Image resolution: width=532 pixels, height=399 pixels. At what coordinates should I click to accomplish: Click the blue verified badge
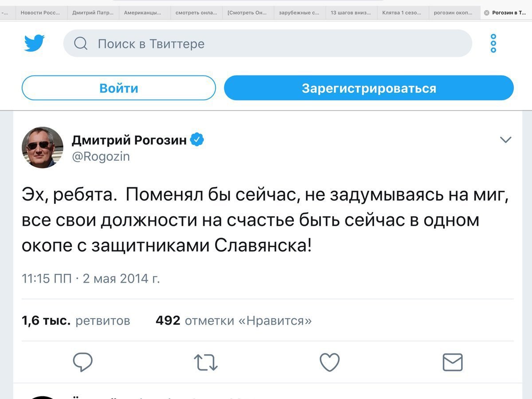197,140
